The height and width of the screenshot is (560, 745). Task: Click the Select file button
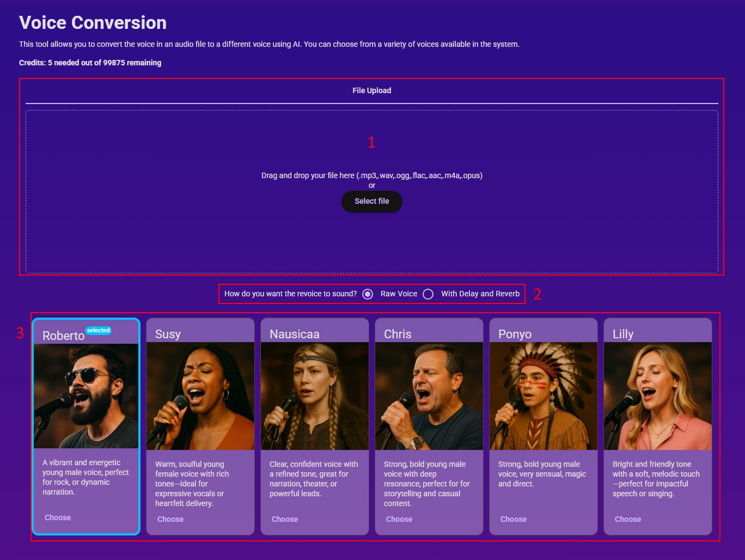pos(371,202)
